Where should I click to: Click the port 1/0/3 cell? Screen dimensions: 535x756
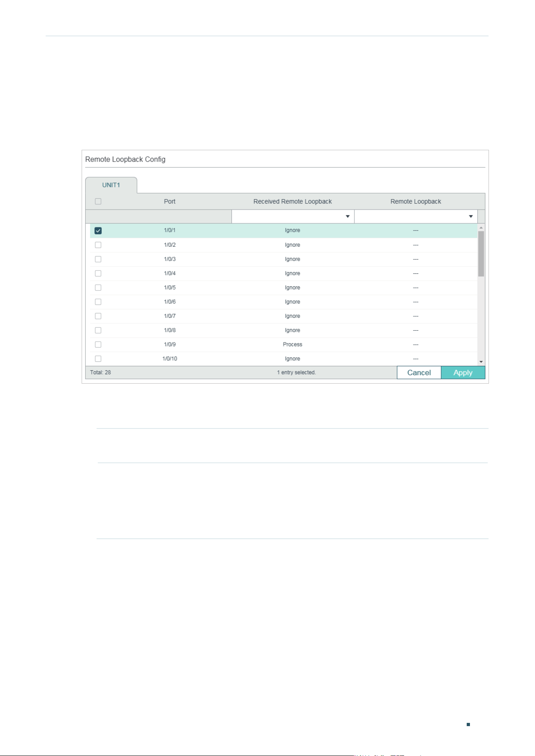point(170,259)
